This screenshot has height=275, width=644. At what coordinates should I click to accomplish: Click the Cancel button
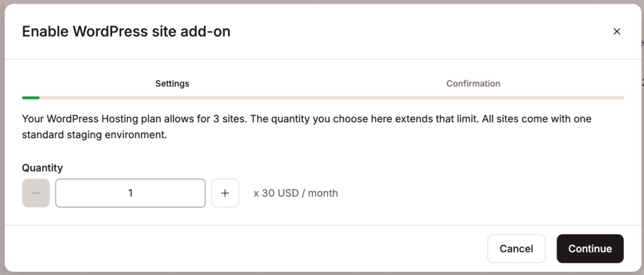pos(516,249)
